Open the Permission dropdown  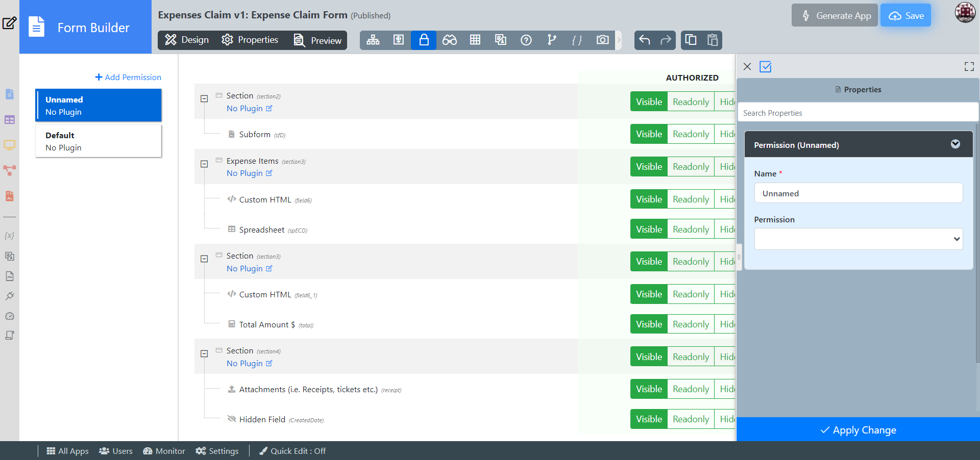[859, 239]
